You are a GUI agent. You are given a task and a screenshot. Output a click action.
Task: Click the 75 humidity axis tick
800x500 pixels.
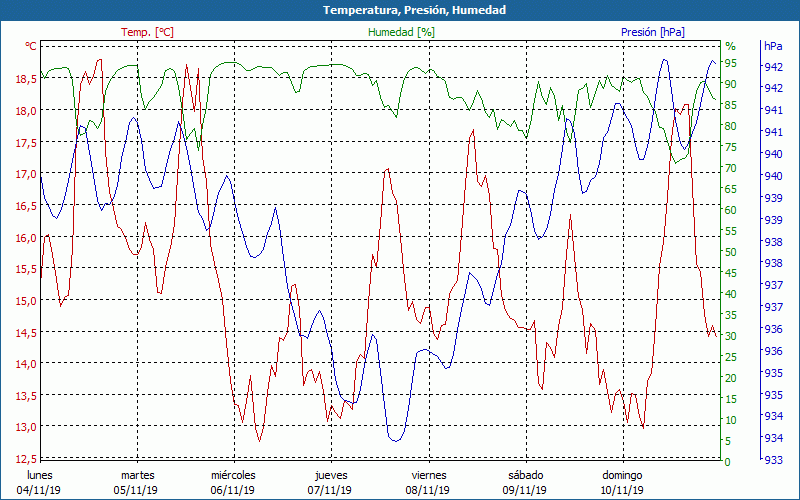click(x=731, y=147)
